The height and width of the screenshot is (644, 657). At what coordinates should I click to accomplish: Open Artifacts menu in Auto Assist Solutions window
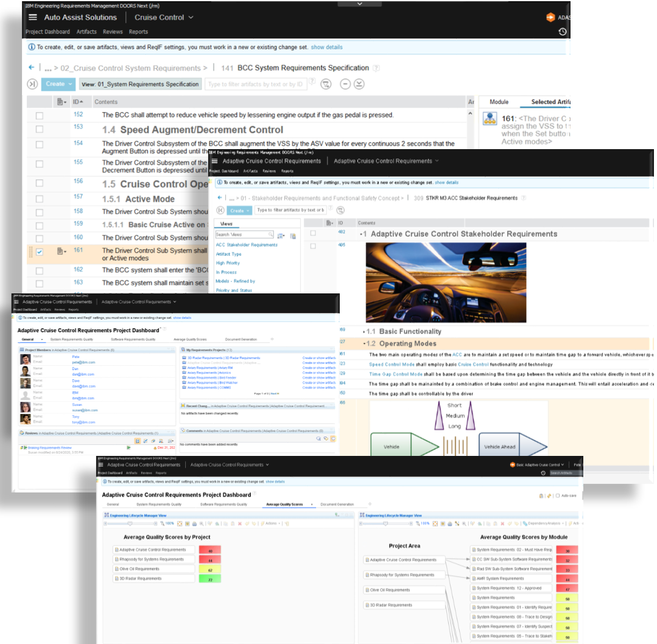pyautogui.click(x=86, y=32)
